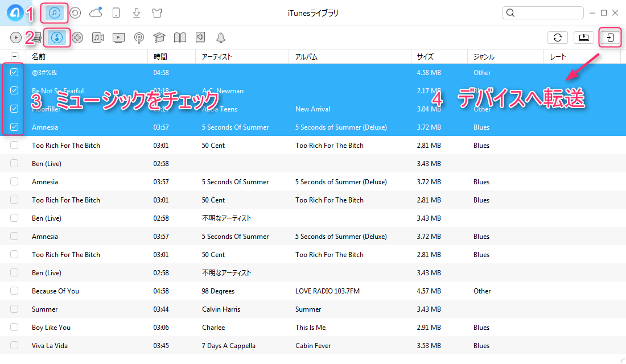Select the Books open-book icon
The width and height of the screenshot is (626, 364).
[180, 38]
